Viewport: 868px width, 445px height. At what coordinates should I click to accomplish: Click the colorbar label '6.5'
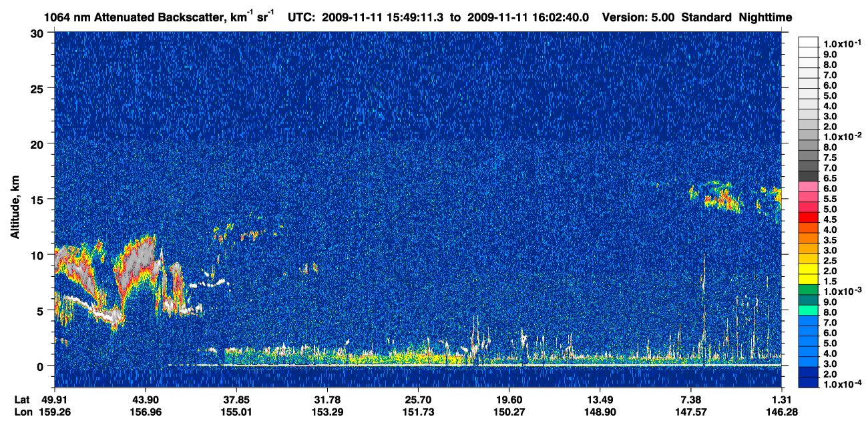[831, 178]
